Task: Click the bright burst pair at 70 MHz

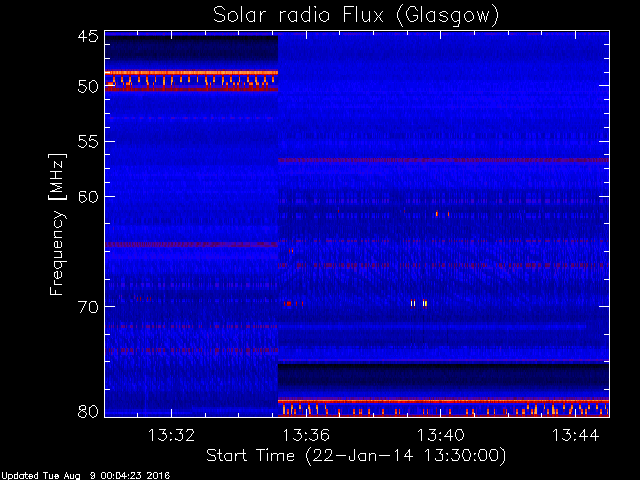Action: (419, 303)
